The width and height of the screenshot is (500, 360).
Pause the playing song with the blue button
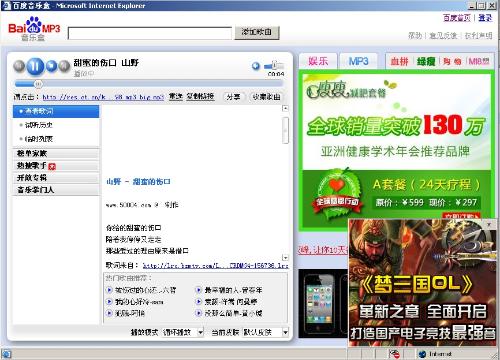pyautogui.click(x=35, y=66)
